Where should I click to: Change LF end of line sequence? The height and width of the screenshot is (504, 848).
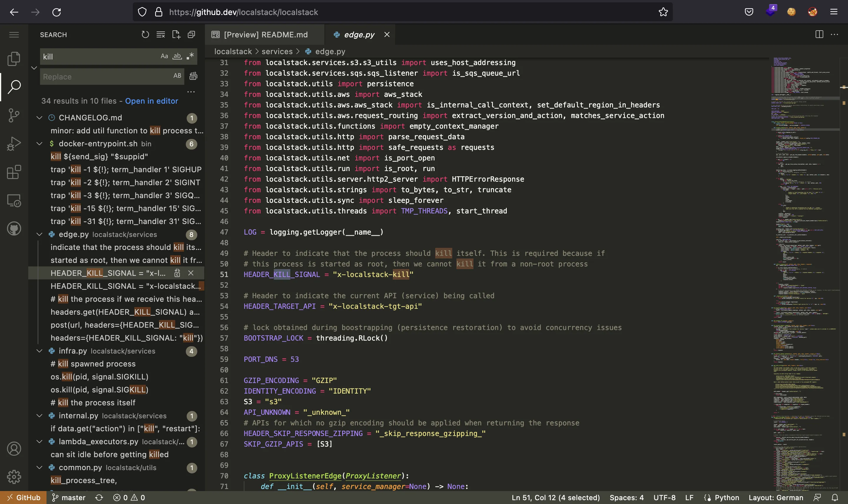[689, 498]
